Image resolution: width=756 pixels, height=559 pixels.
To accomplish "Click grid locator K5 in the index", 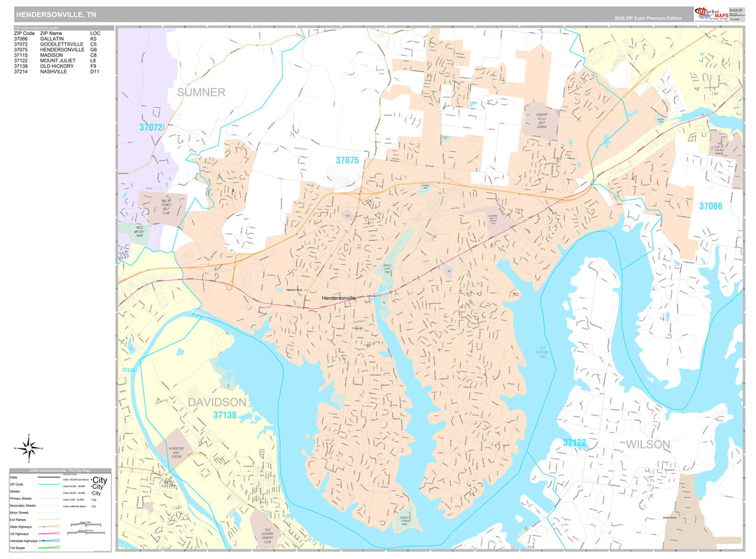I will point(93,39).
